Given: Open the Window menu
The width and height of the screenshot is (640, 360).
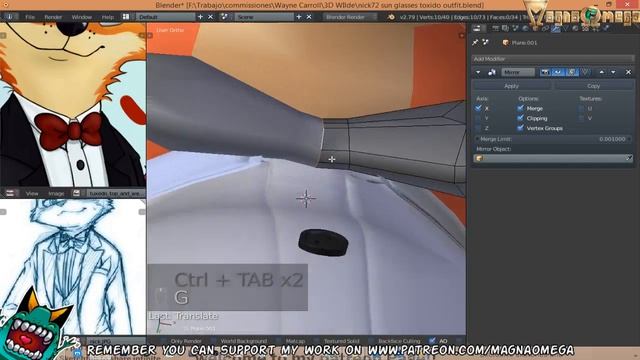Looking at the screenshot, I should [82, 17].
